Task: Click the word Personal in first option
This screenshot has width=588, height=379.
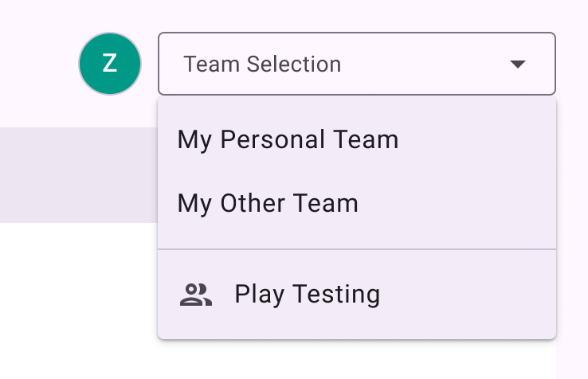Action: 272,139
